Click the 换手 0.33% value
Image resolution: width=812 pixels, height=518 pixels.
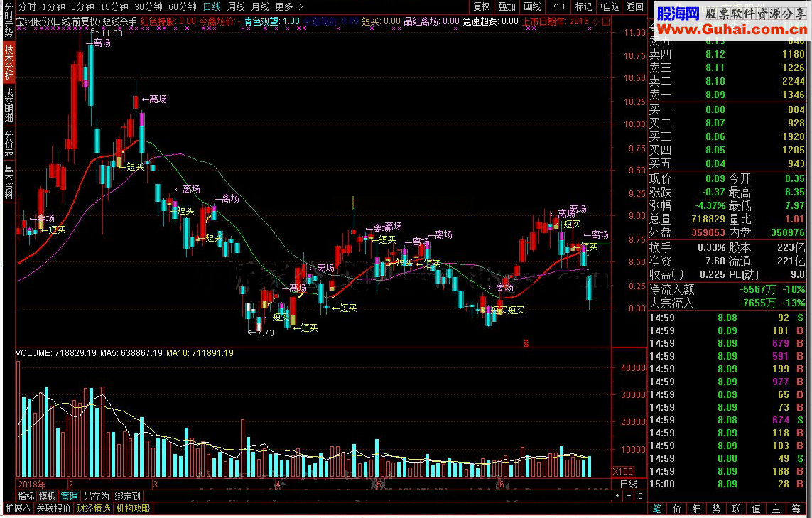coord(712,247)
